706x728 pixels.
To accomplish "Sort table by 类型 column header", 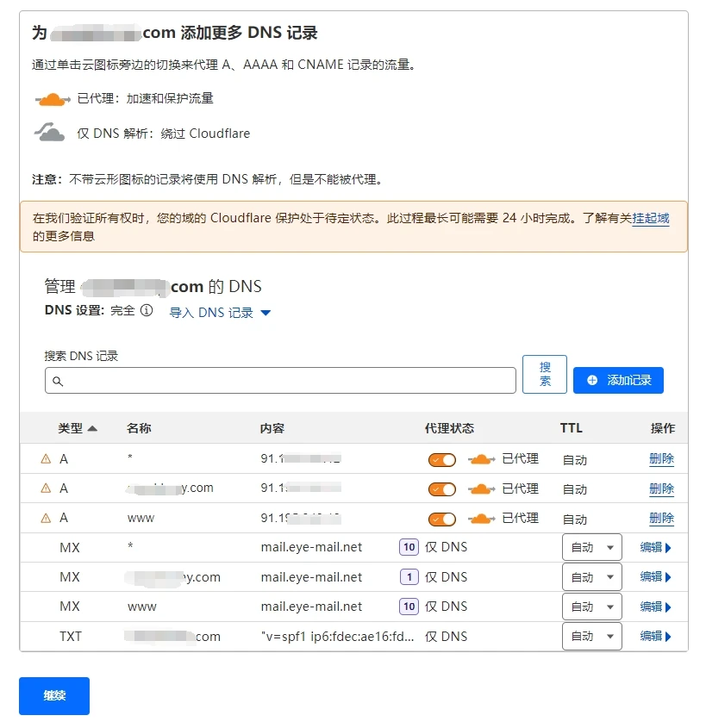I will coord(77,428).
